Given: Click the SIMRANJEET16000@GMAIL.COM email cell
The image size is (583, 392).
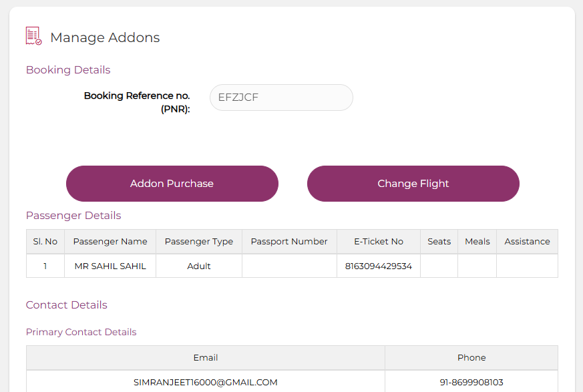Looking at the screenshot, I should [206, 382].
